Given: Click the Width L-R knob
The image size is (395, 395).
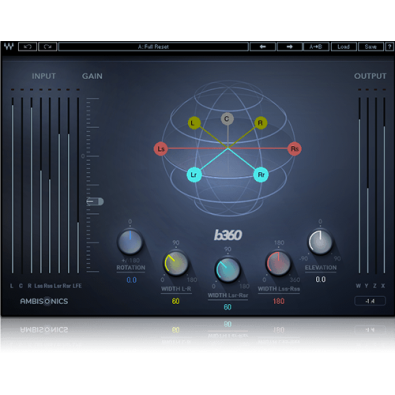Looking at the screenshot, I should pos(176,263).
